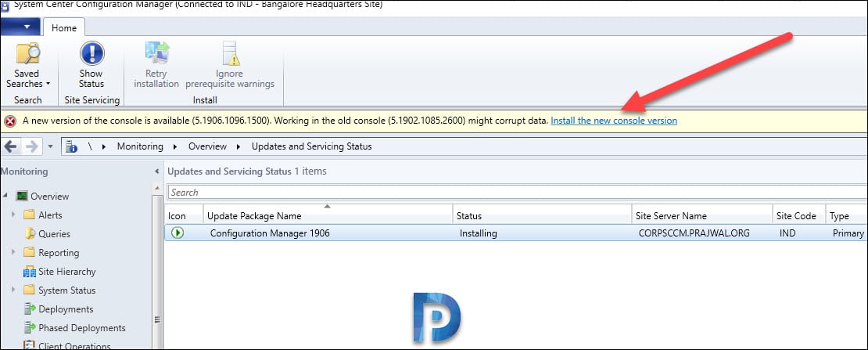868x350 pixels.
Task: Select Configuration Manager 1906 row
Action: coord(516,233)
